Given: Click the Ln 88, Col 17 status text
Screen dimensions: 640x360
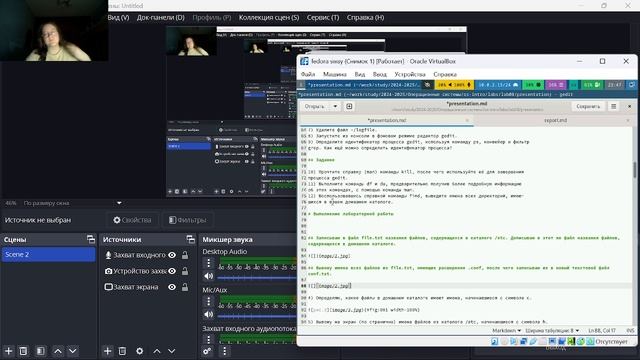Looking at the screenshot, I should click(x=602, y=330).
